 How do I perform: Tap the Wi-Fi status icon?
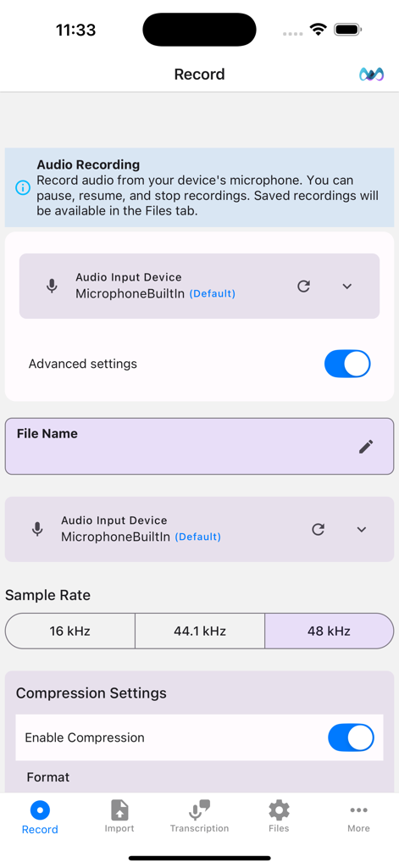(319, 30)
